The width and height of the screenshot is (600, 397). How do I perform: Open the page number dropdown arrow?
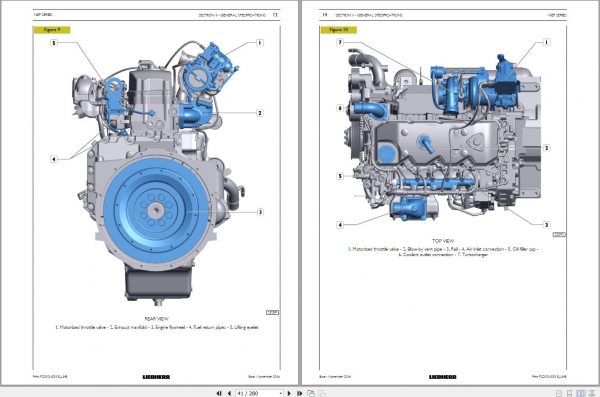[x=280, y=394]
